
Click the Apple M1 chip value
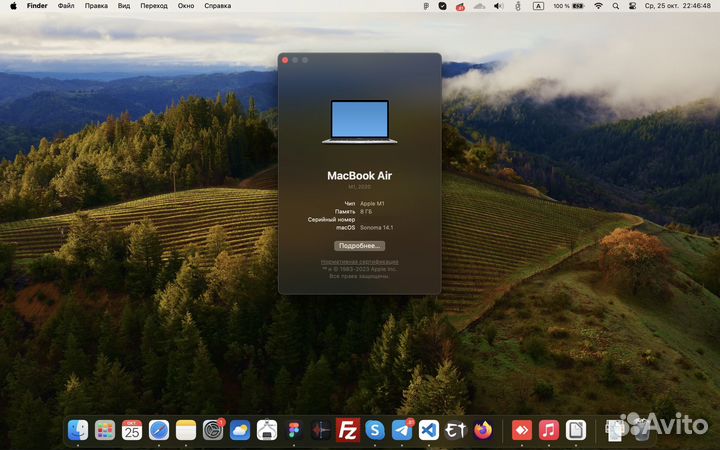(372, 203)
